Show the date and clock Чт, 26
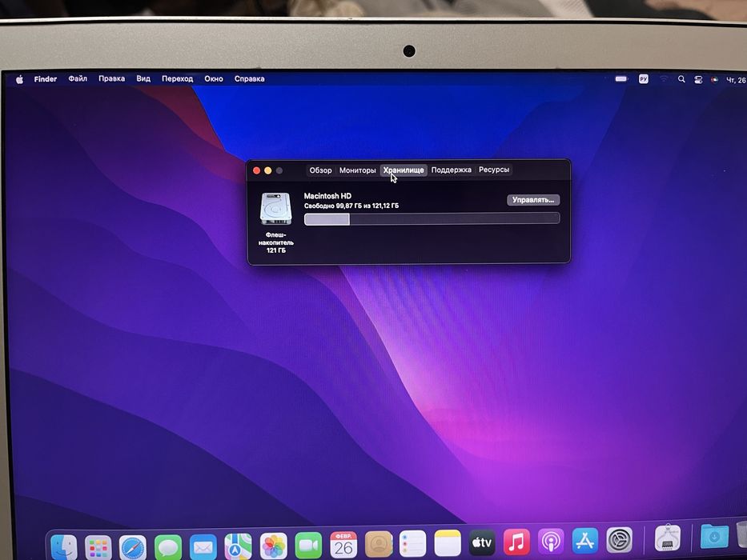The height and width of the screenshot is (560, 747). (736, 80)
